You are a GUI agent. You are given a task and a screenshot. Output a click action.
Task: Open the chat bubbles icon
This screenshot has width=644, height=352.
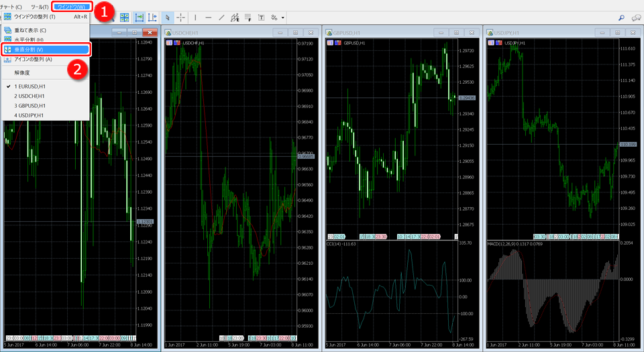[636, 17]
